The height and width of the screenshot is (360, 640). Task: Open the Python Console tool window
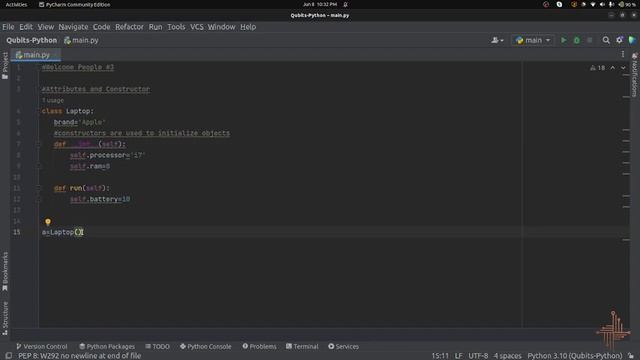coord(206,346)
